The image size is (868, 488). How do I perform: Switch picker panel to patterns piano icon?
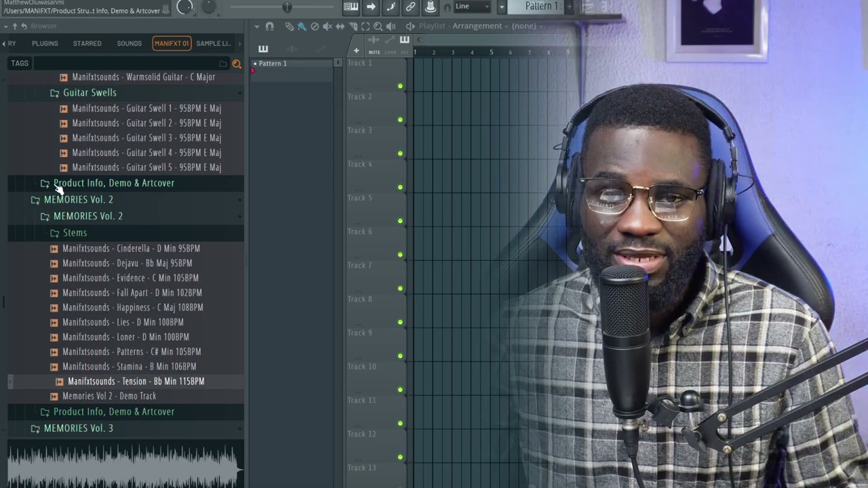coord(263,49)
